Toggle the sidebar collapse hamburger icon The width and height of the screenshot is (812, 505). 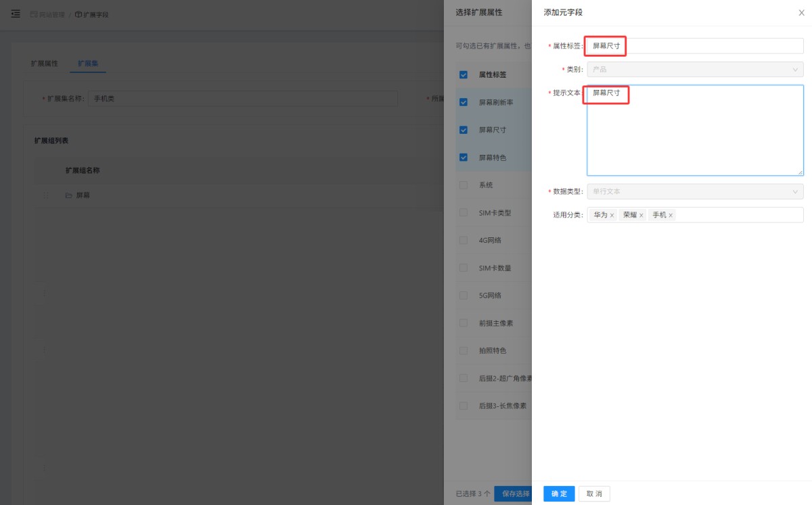[x=16, y=14]
